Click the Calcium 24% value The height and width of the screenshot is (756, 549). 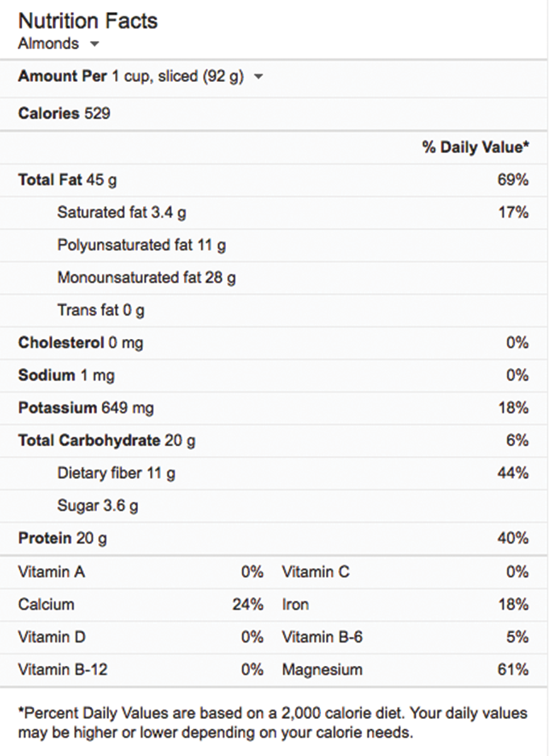click(247, 605)
